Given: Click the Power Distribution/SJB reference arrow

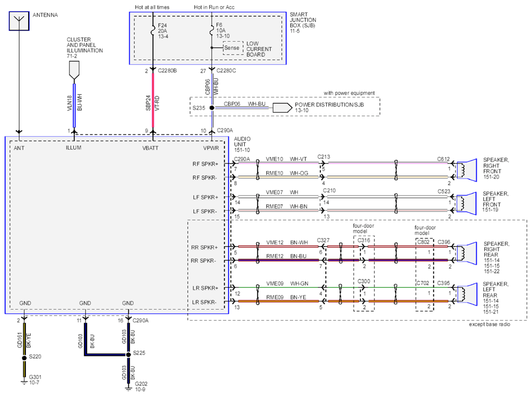Looking at the screenshot, I should 282,108.
